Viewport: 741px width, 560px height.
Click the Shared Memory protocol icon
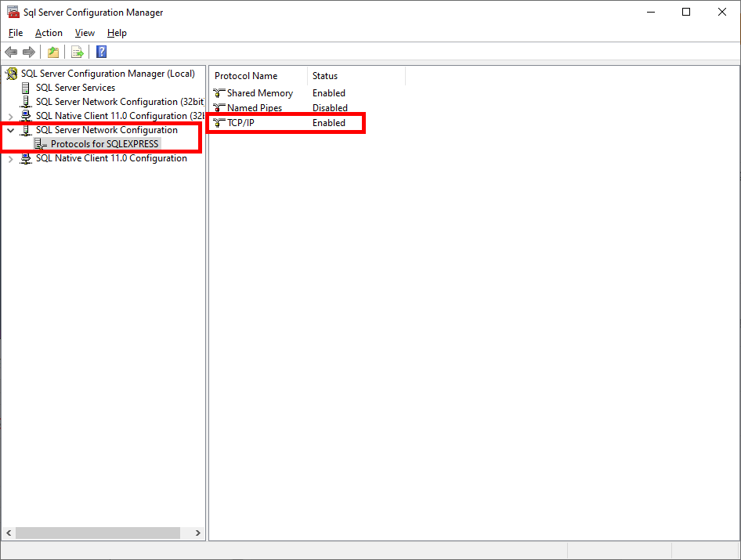[219, 93]
